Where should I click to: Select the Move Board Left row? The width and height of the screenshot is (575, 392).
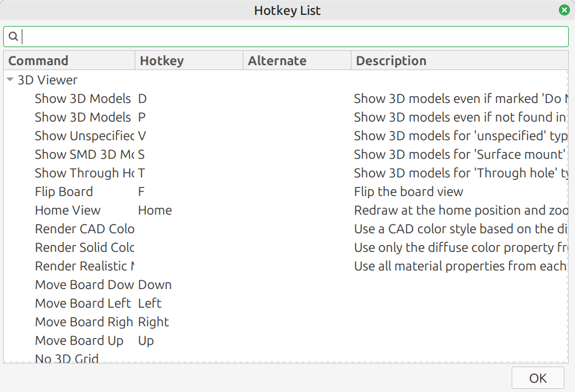click(x=286, y=303)
